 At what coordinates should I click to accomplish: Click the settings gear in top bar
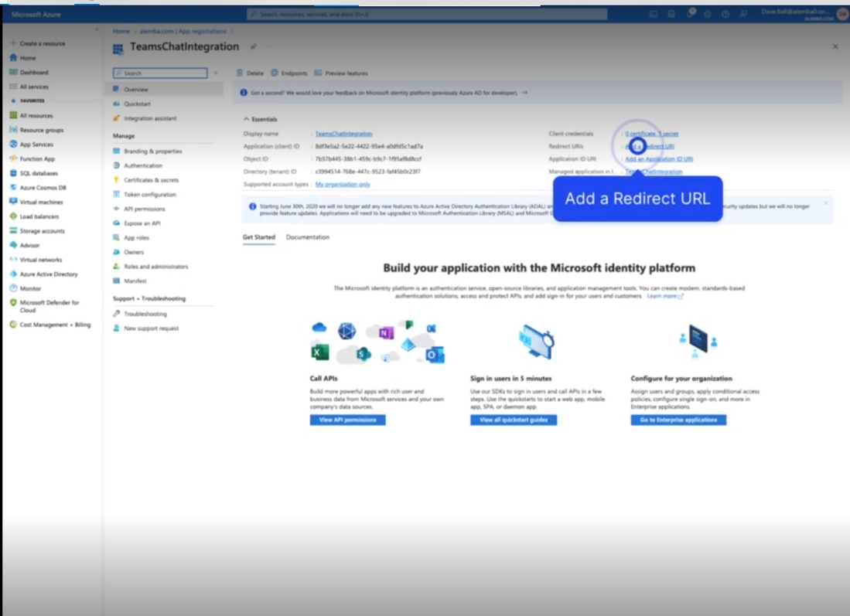click(707, 14)
